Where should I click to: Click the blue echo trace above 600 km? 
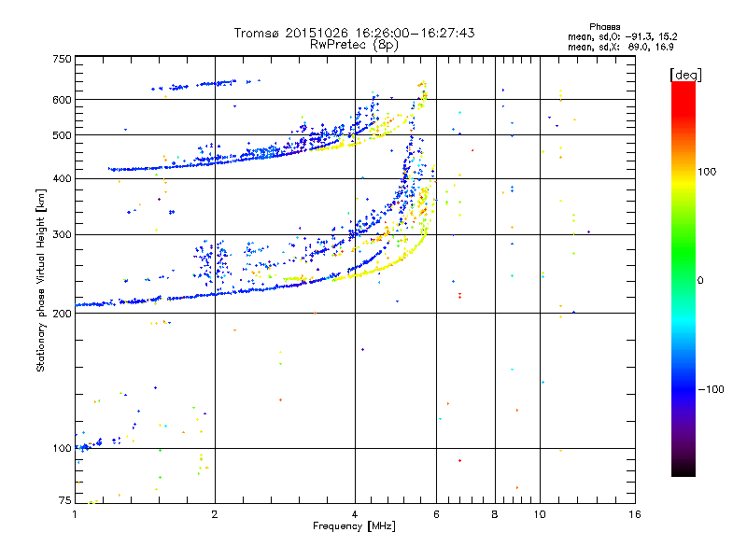205,84
